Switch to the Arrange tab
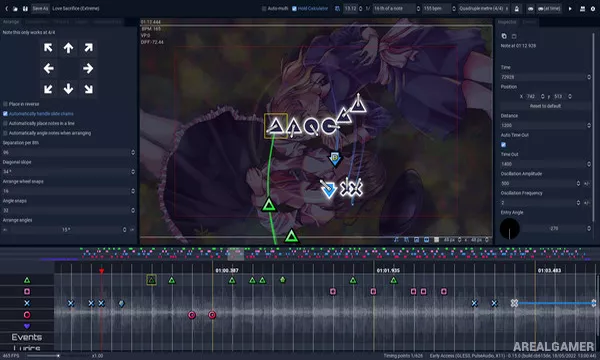 pos(11,22)
